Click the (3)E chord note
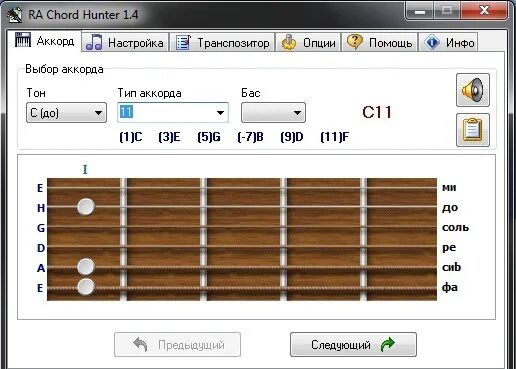The height and width of the screenshot is (369, 516). [x=169, y=137]
